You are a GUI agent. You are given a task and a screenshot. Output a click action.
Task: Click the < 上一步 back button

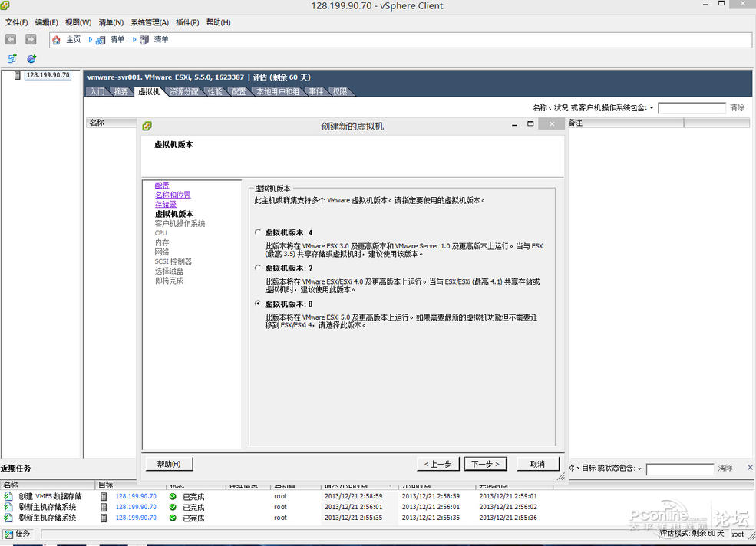437,464
